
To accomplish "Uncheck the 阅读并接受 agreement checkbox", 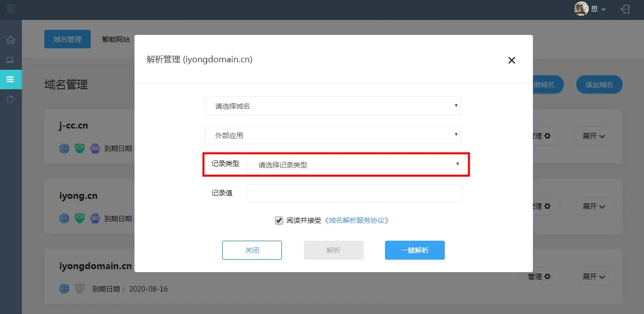I will point(279,220).
